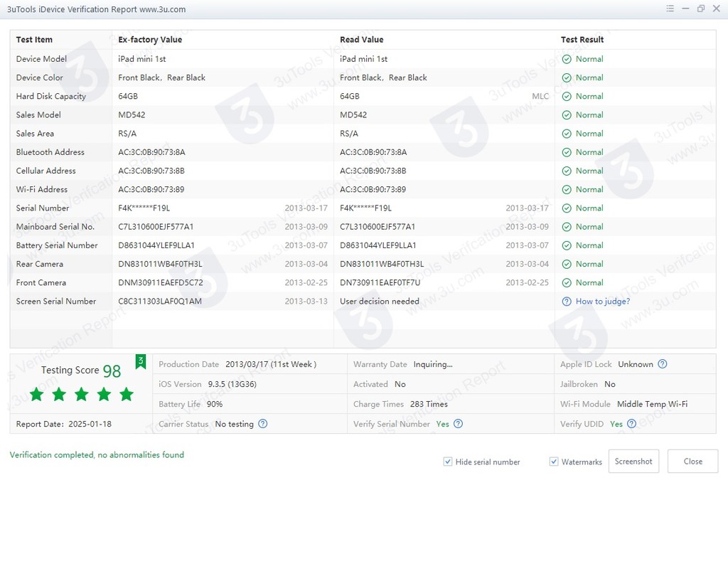Click the Normal check icon for Mainboard Serial No.
Viewport: 728px width, 576px height.
(567, 227)
